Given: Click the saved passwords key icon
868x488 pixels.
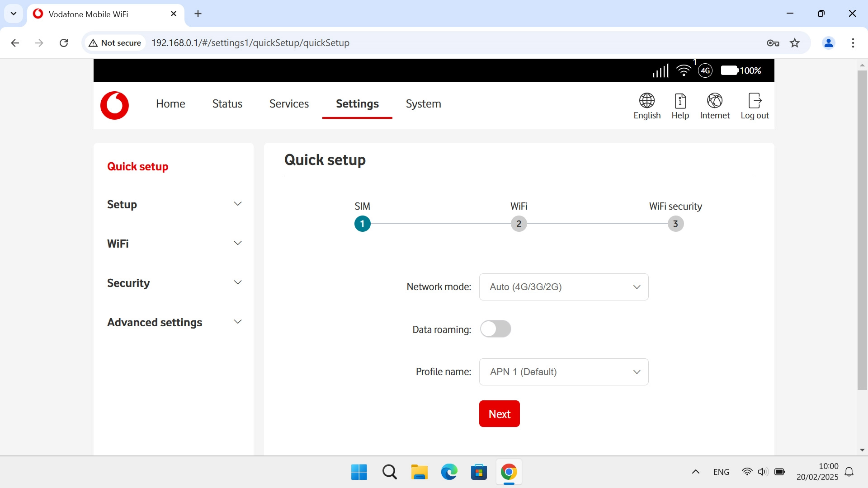Looking at the screenshot, I should point(773,43).
